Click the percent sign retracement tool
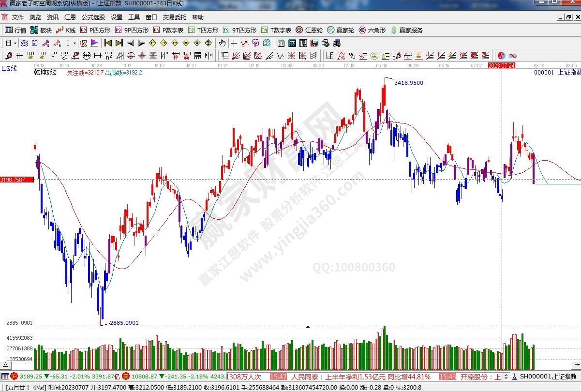 (x=352, y=56)
